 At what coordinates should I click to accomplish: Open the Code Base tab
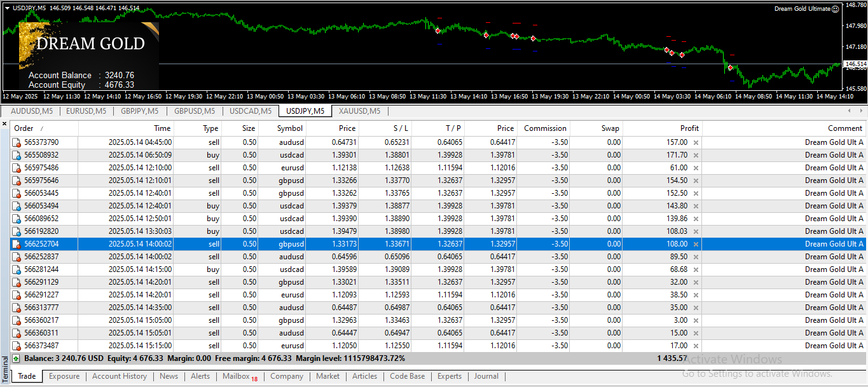coord(408,376)
